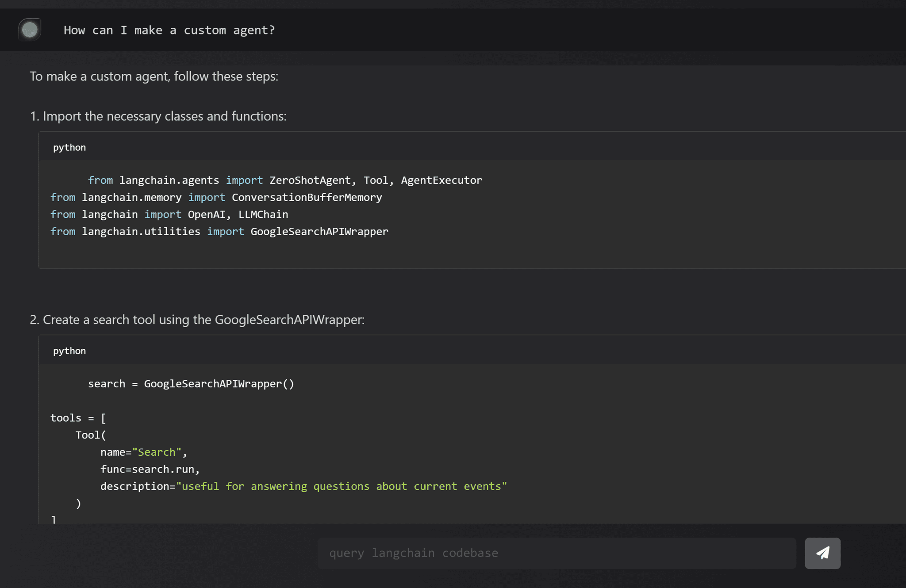The image size is (906, 588).
Task: Click ConversationBufferMemory in the code
Action: tap(307, 198)
